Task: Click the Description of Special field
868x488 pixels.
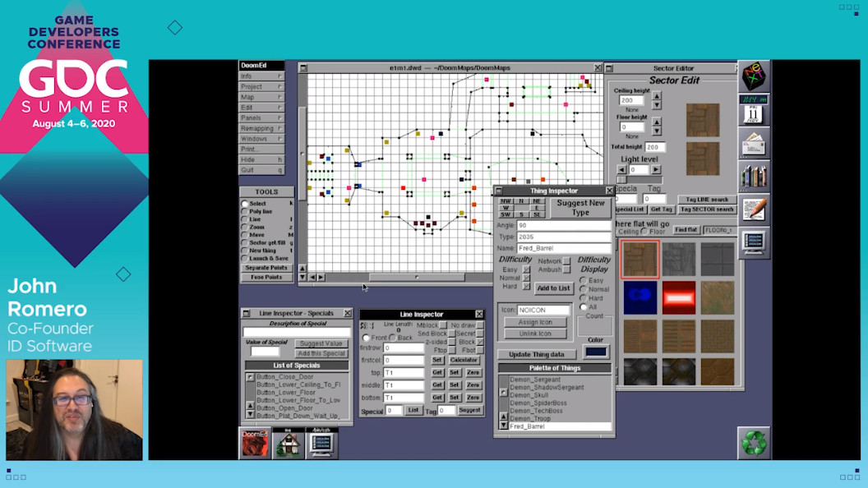Action: (297, 332)
